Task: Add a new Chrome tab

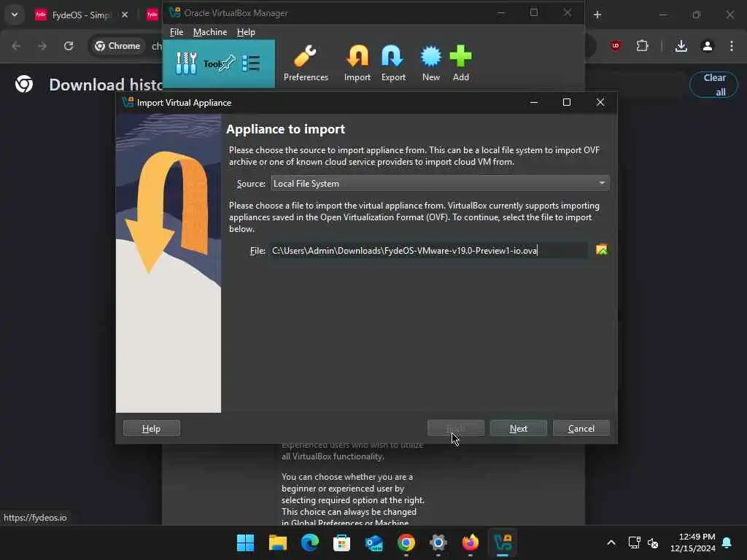Action: [597, 15]
